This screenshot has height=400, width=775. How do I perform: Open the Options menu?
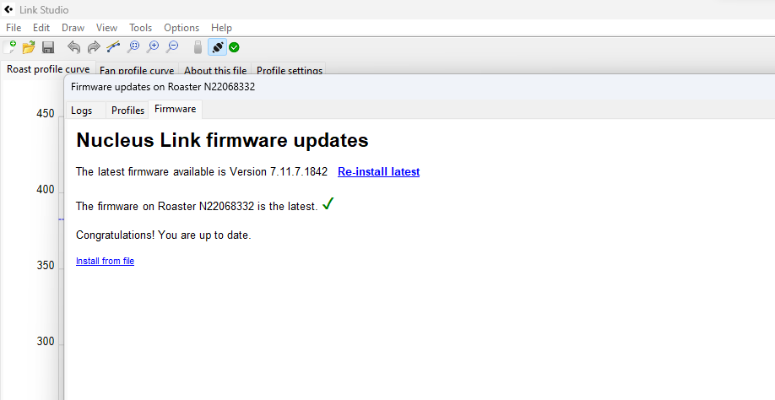[181, 28]
